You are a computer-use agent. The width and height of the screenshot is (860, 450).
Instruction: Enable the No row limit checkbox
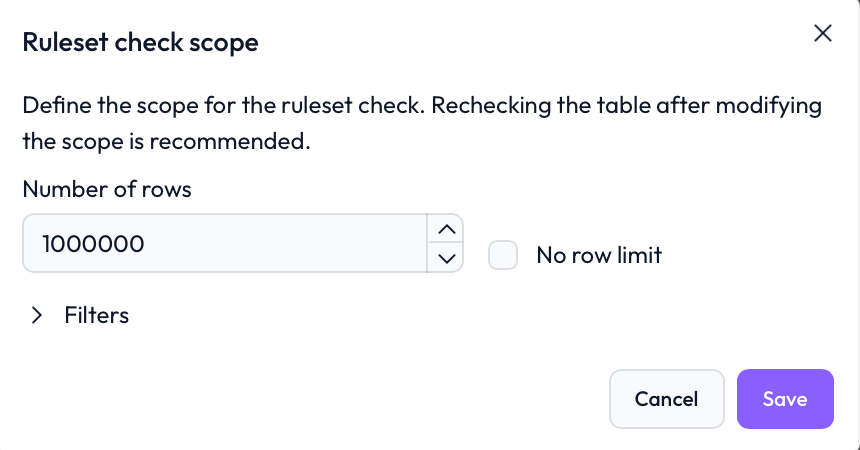(x=503, y=255)
